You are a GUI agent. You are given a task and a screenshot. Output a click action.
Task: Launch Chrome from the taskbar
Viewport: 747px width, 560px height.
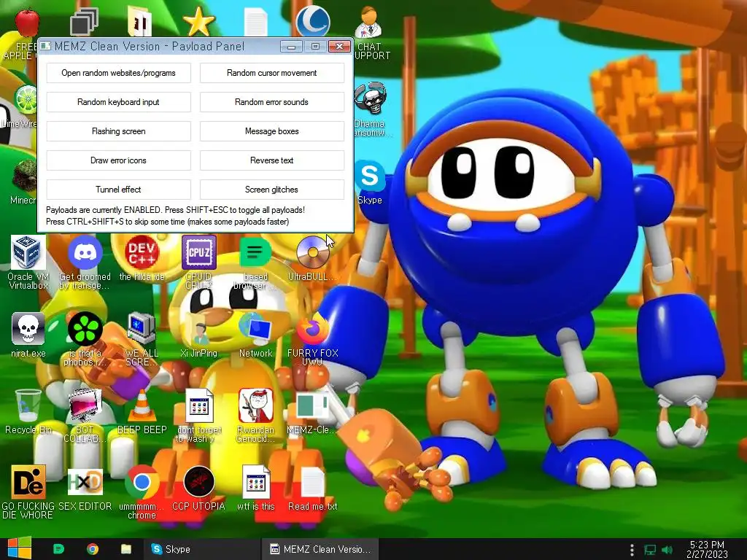(93, 549)
